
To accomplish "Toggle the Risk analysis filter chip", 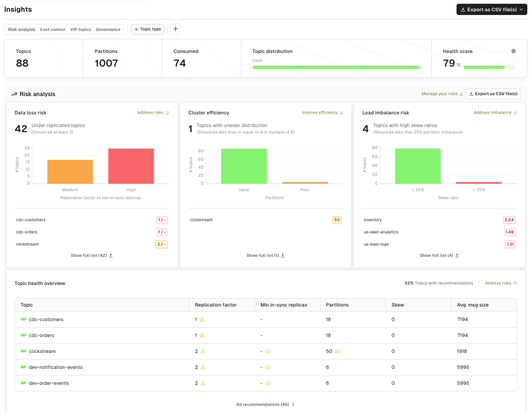I will point(21,29).
